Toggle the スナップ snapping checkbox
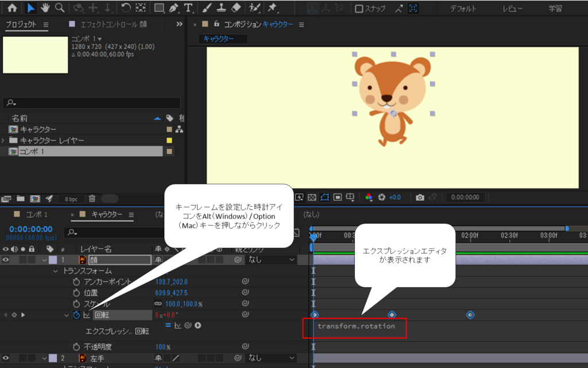This screenshot has width=588, height=368. pos(359,9)
